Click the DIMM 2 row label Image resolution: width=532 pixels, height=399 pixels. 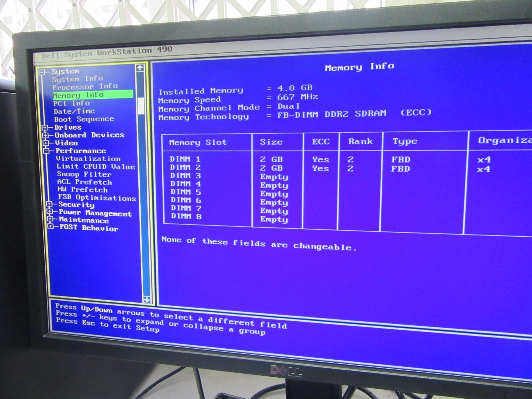(x=186, y=168)
